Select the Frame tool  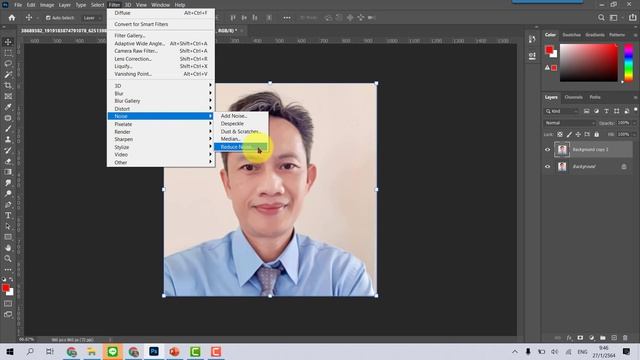(x=8, y=96)
